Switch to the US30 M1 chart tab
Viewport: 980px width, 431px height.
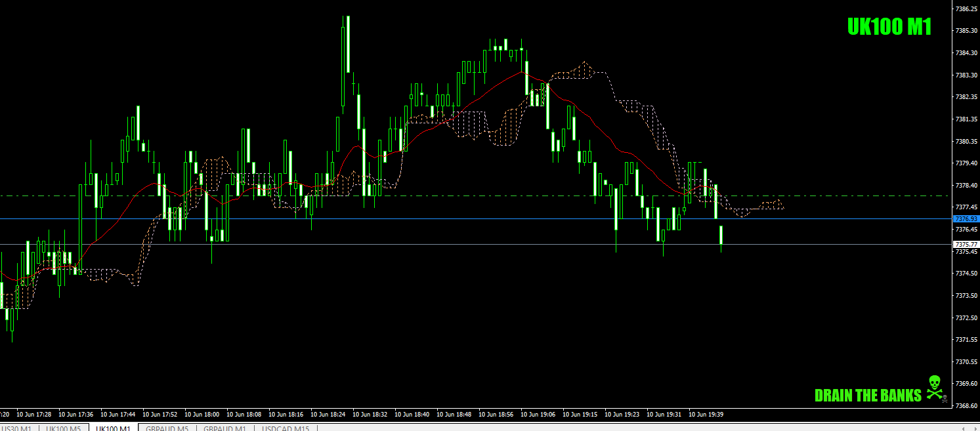(x=16, y=426)
